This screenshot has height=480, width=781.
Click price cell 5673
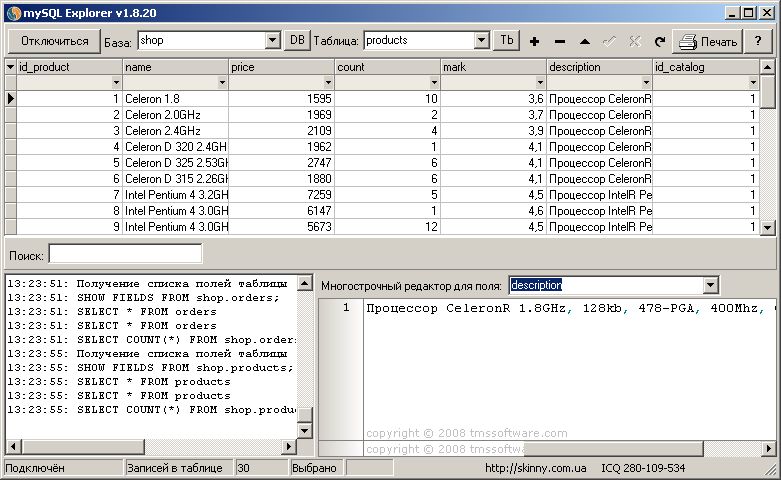pyautogui.click(x=282, y=227)
